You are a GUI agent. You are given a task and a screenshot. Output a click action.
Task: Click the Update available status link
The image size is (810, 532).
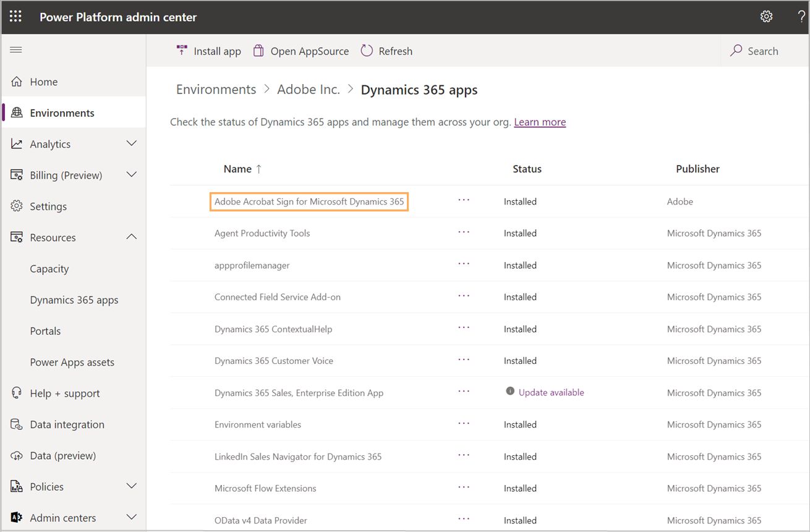[x=552, y=392]
